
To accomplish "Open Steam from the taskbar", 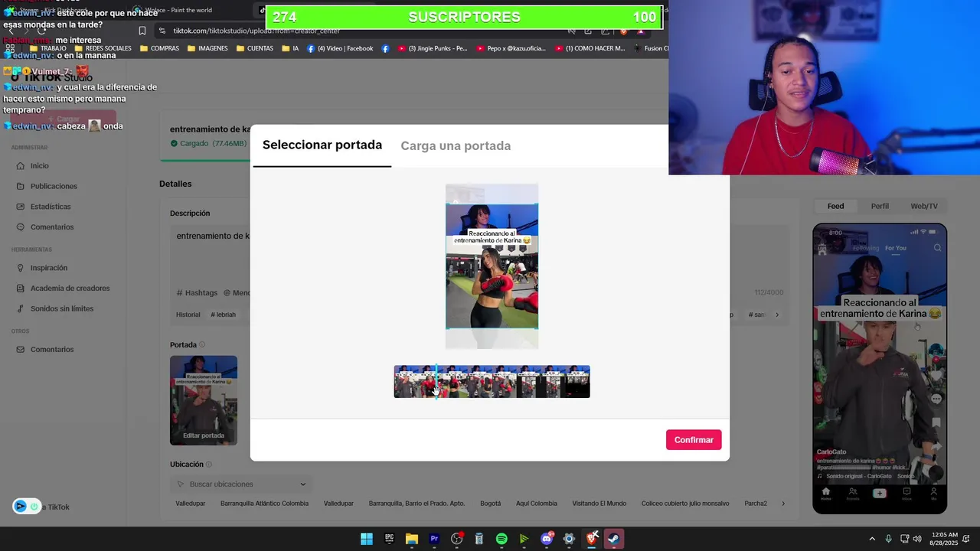I will pos(613,539).
